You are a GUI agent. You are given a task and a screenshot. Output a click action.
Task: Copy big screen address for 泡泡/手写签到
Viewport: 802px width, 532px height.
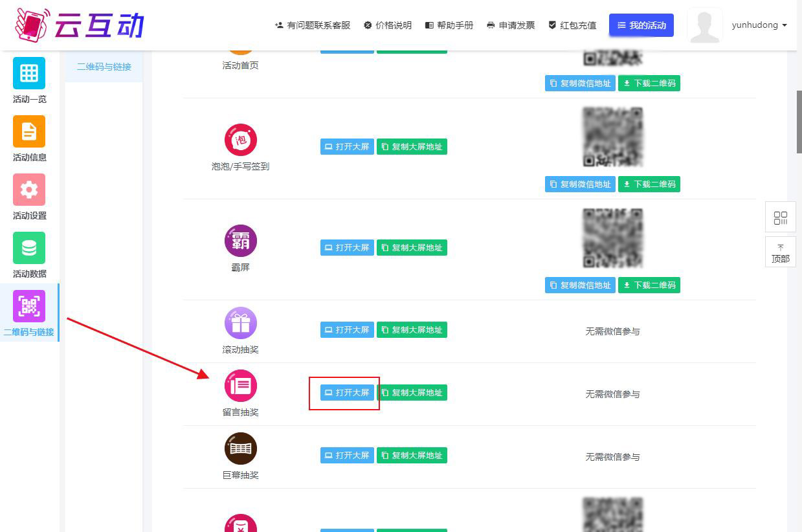[x=412, y=147]
